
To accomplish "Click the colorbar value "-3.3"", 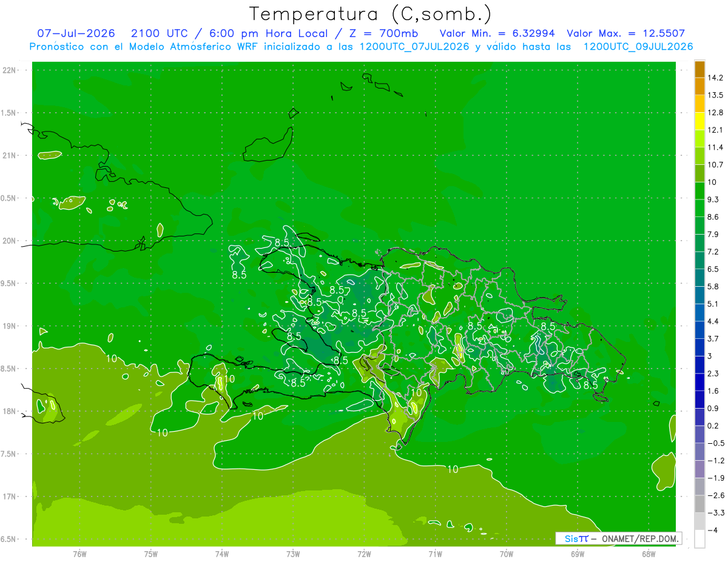I will click(716, 513).
